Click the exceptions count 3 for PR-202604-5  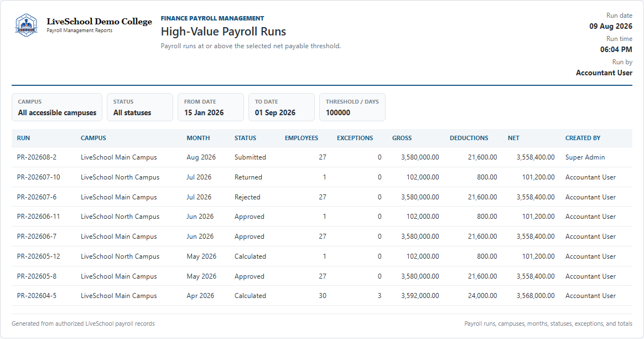coord(380,296)
